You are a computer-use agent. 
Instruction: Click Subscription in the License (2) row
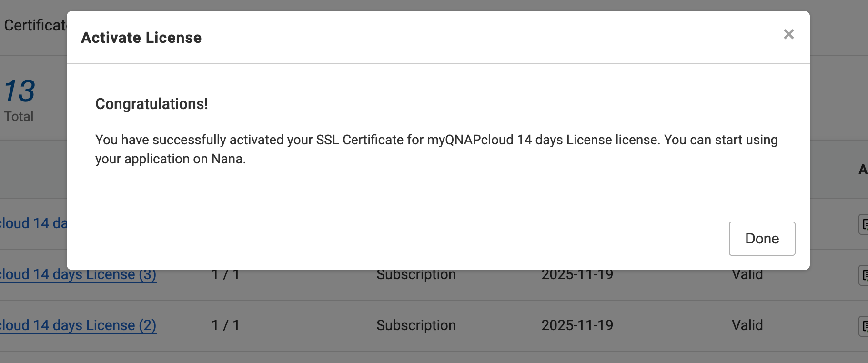(x=416, y=325)
